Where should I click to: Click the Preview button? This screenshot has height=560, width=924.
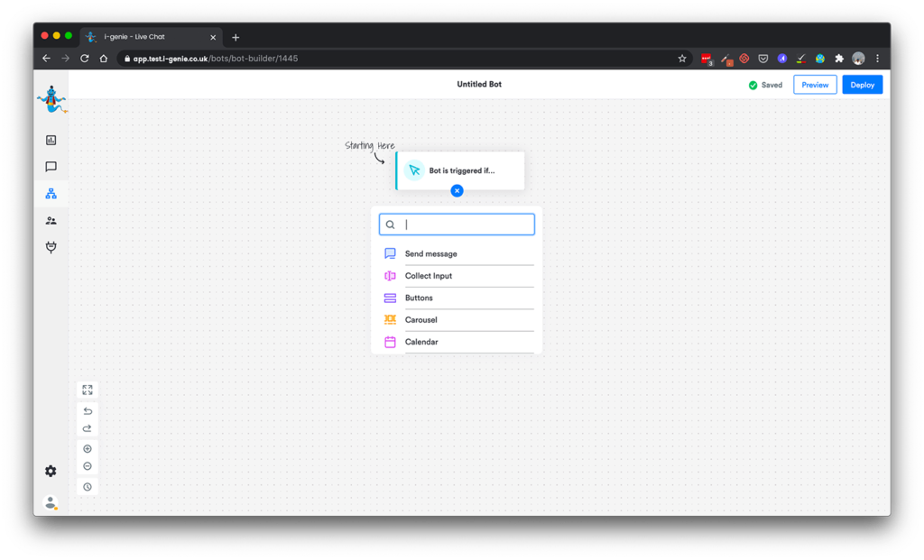click(x=815, y=85)
